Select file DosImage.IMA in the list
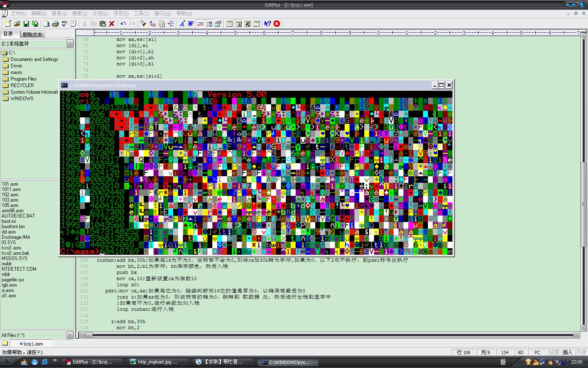Image resolution: width=588 pixels, height=368 pixels. 16,237
